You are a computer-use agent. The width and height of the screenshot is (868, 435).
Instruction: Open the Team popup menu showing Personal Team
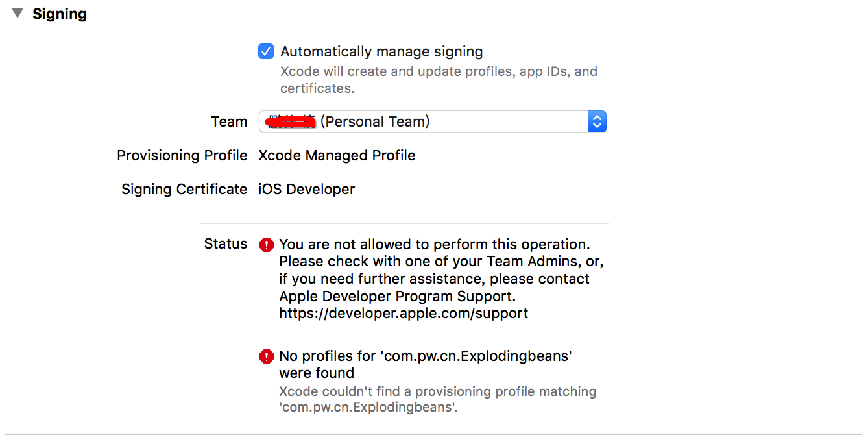click(432, 121)
